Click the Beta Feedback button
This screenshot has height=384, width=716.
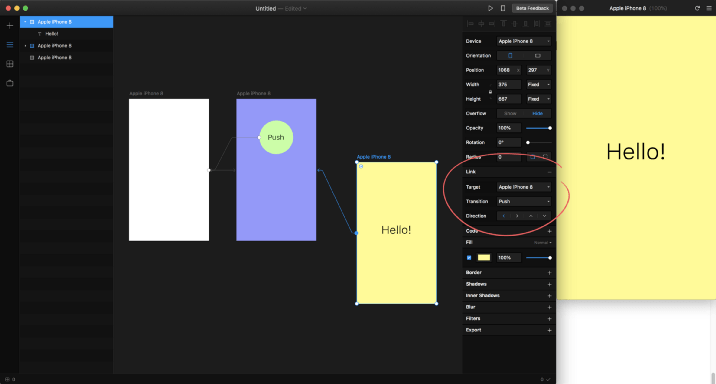[x=532, y=8]
